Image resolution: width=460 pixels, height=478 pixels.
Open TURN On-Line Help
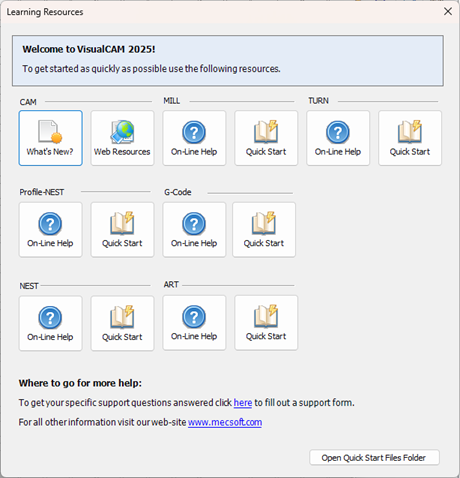(x=338, y=138)
